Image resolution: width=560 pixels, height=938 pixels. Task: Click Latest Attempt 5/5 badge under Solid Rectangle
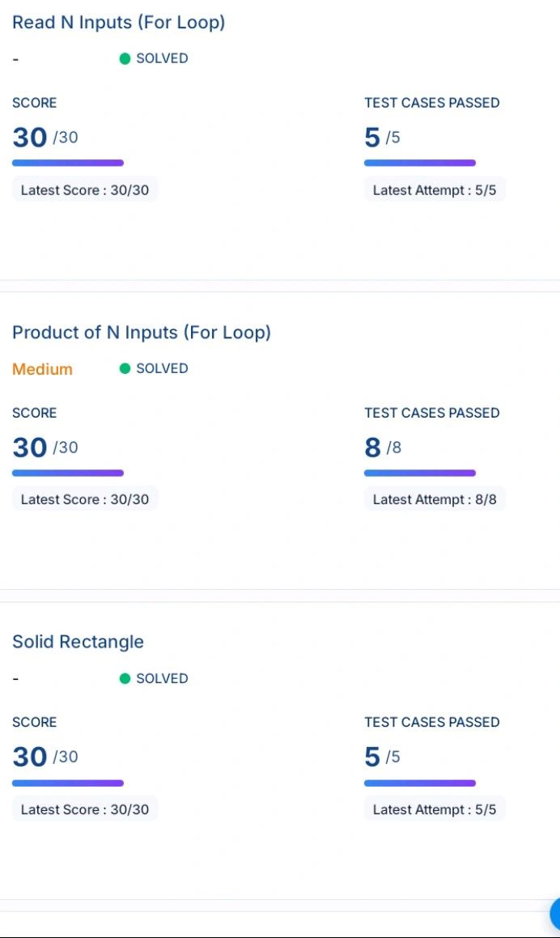(x=435, y=809)
